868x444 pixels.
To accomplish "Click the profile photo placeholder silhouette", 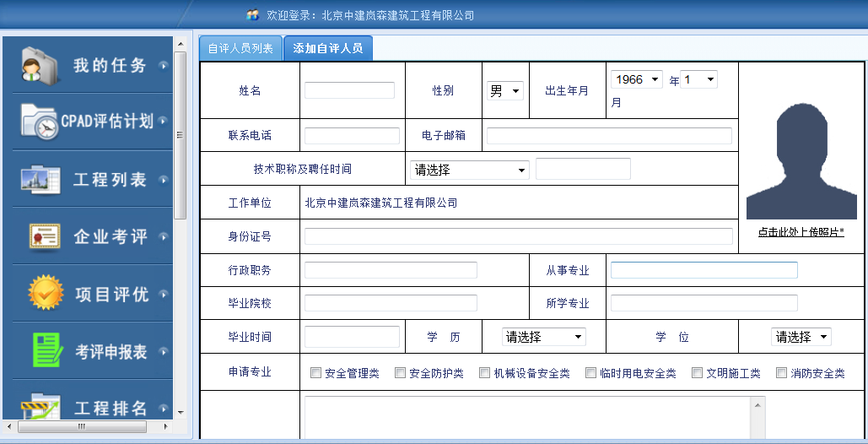I will [801, 160].
